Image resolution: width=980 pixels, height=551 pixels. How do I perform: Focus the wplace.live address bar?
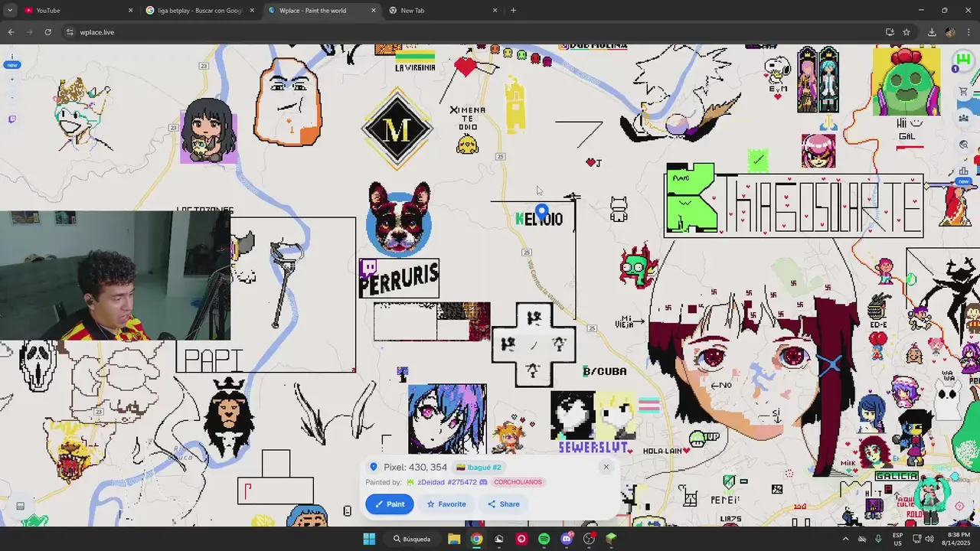pos(475,32)
